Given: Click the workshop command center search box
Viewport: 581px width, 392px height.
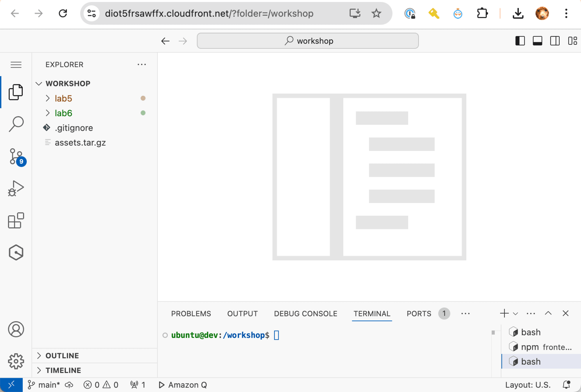Looking at the screenshot, I should pyautogui.click(x=308, y=41).
